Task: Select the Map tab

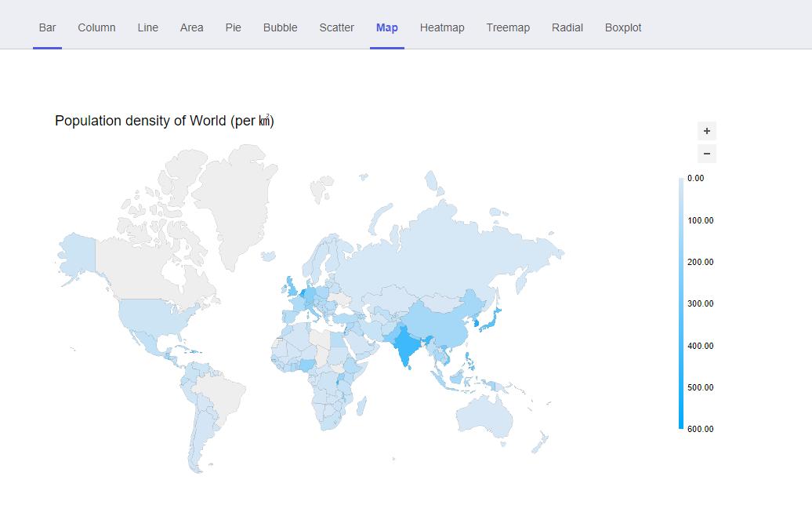Action: (x=386, y=27)
